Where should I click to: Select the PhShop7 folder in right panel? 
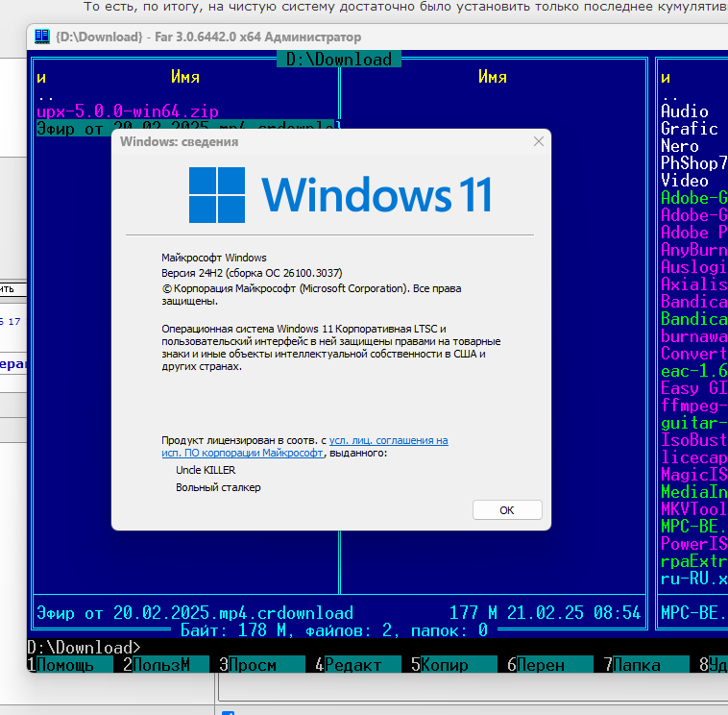693,163
